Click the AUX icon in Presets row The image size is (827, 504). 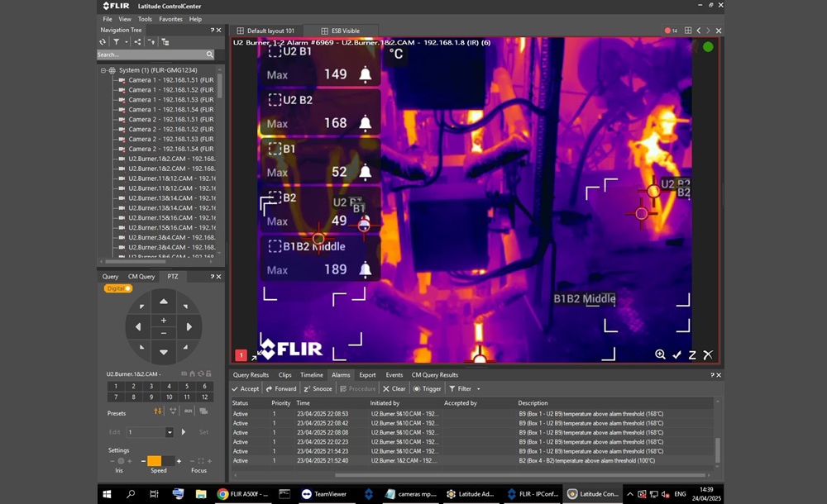click(189, 411)
